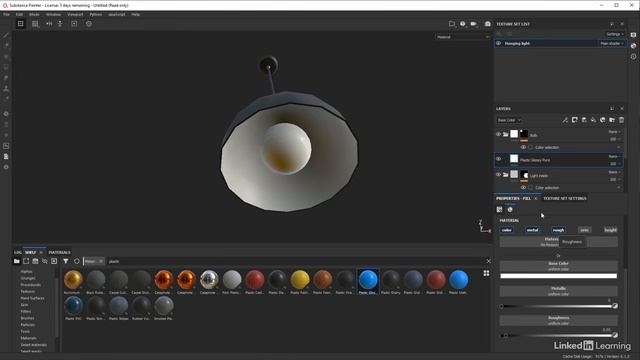The width and height of the screenshot is (640, 360).
Task: Hide the Light inside folder layer
Action: click(498, 174)
